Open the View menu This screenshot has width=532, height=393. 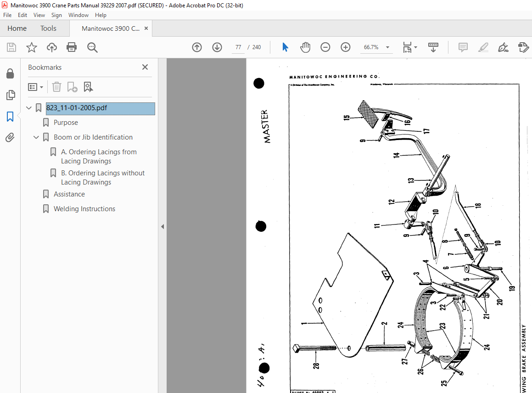click(x=39, y=15)
